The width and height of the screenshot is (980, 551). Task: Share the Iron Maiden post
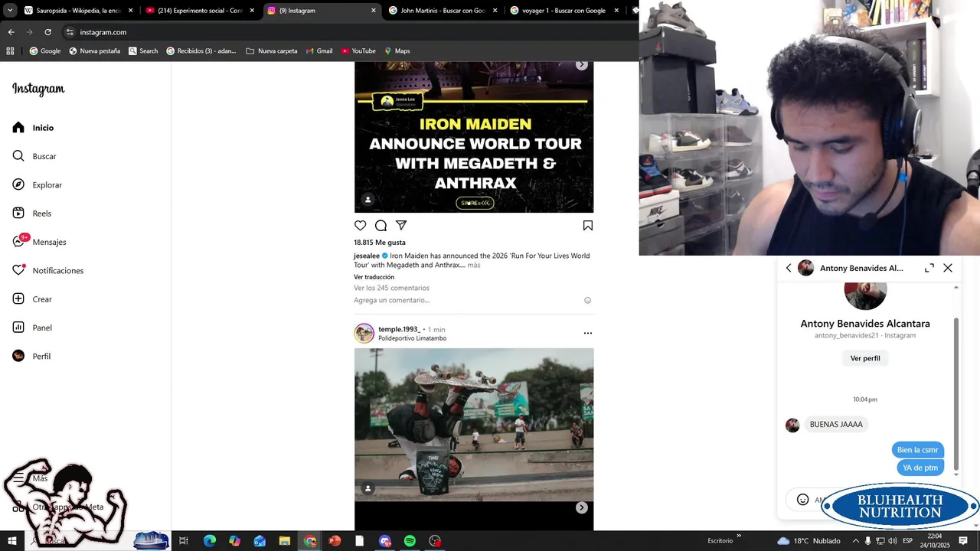(x=401, y=226)
